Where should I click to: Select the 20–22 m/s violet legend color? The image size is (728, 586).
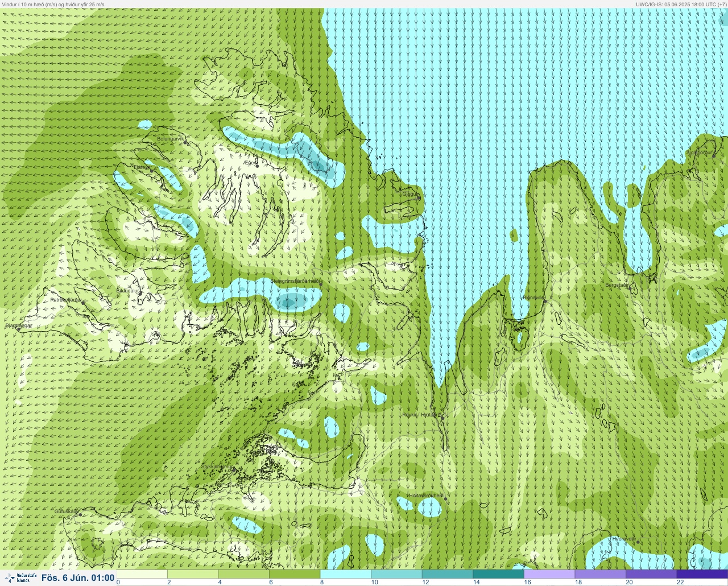click(651, 574)
